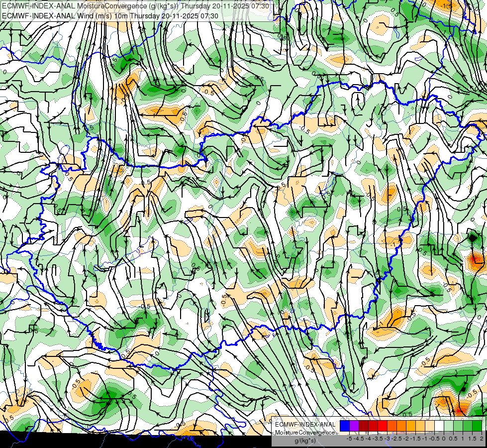The image size is (487, 448).
Task: Pick the swatch between -1 and -0.5
Action: click(x=430, y=426)
